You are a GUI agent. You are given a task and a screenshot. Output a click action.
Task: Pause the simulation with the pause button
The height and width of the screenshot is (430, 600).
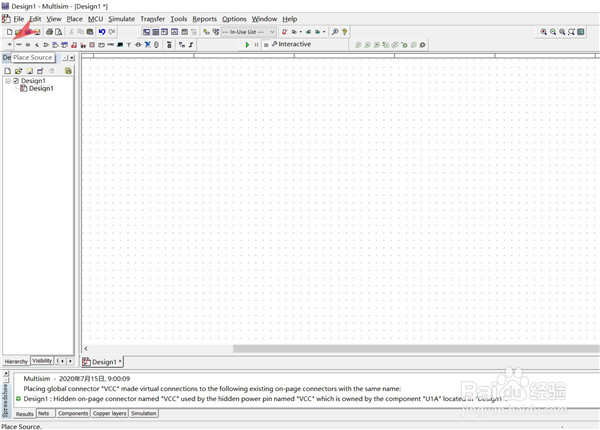tap(256, 45)
